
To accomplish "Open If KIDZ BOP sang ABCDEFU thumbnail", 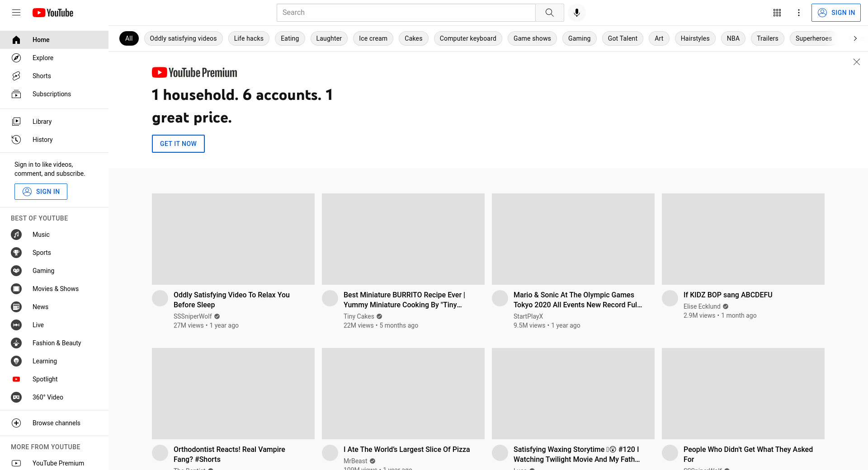I will pos(743,239).
